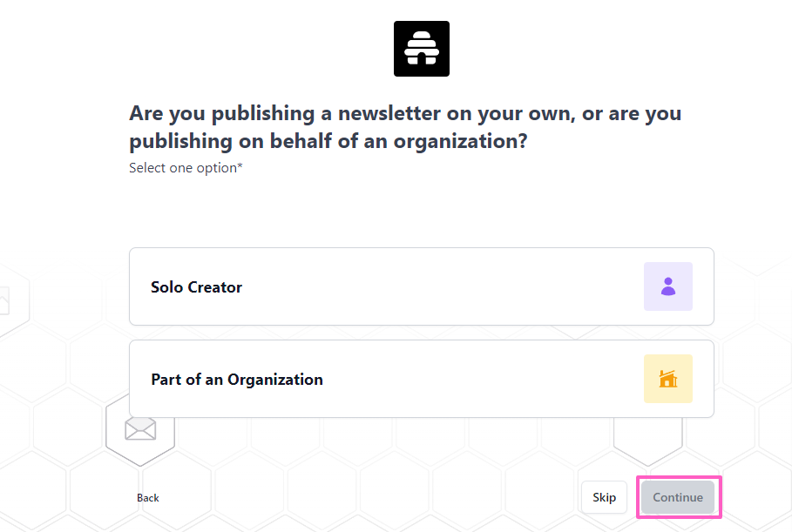Click the newsletter publishing question heading
The height and width of the screenshot is (532, 792).
click(405, 127)
